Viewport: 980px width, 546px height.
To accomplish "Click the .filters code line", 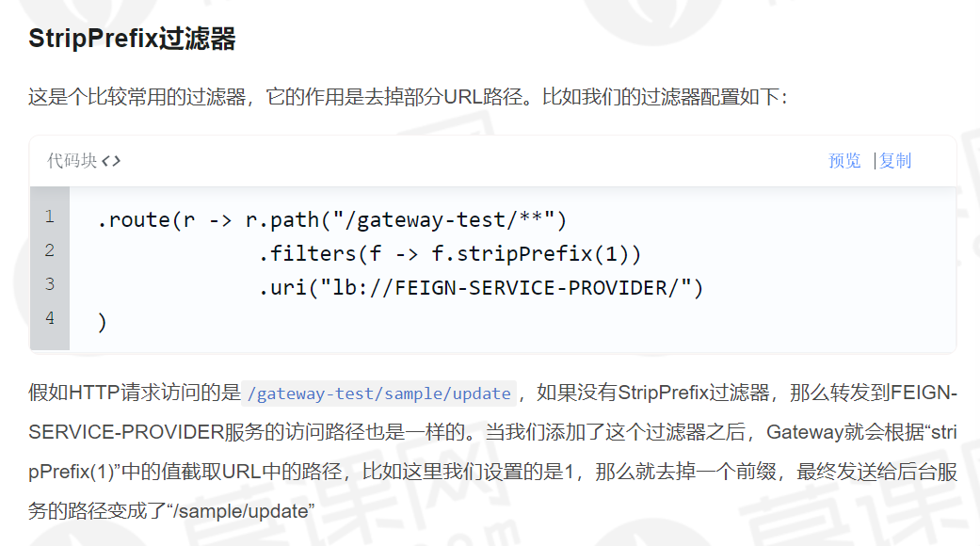I will click(x=450, y=254).
